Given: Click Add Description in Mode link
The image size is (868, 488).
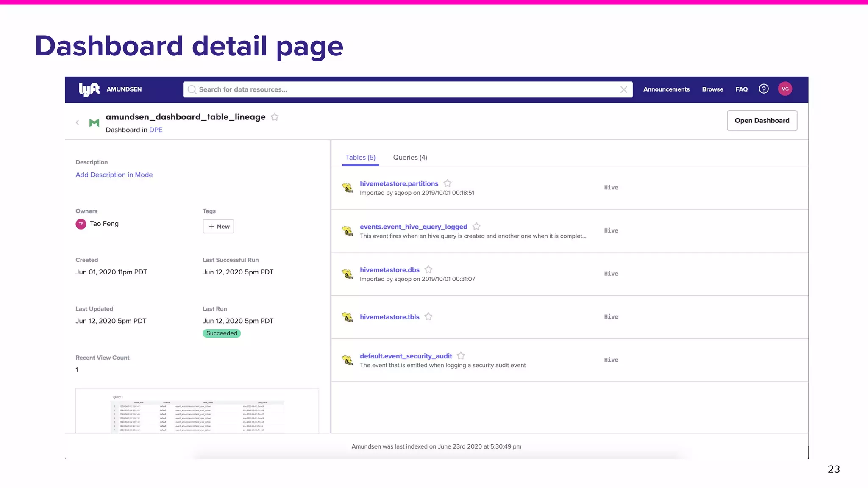Looking at the screenshot, I should [114, 175].
